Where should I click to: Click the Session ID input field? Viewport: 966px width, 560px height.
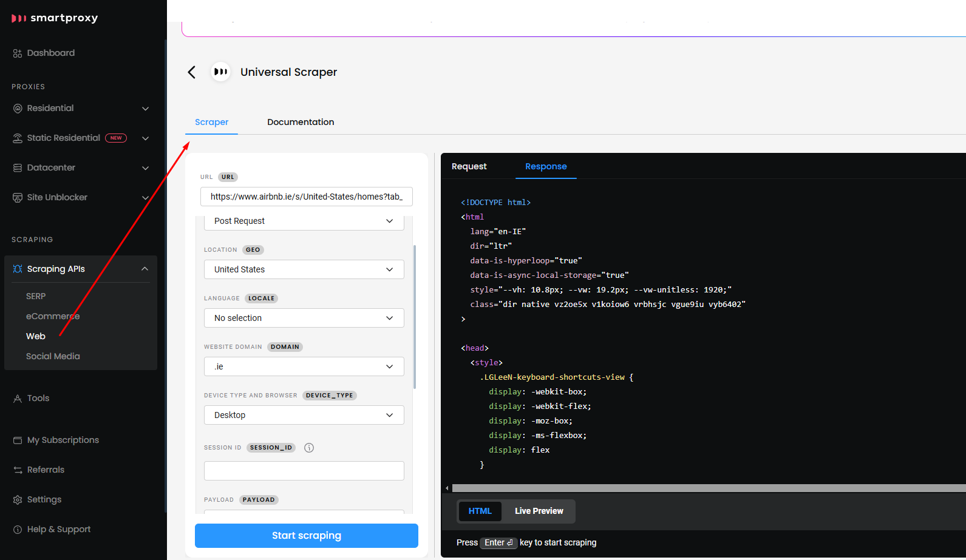[x=304, y=471]
